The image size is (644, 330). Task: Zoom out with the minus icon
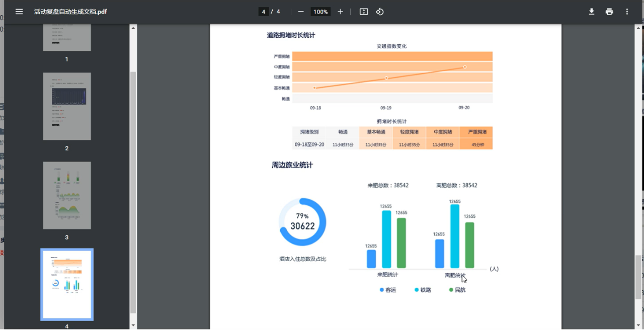[x=301, y=12]
